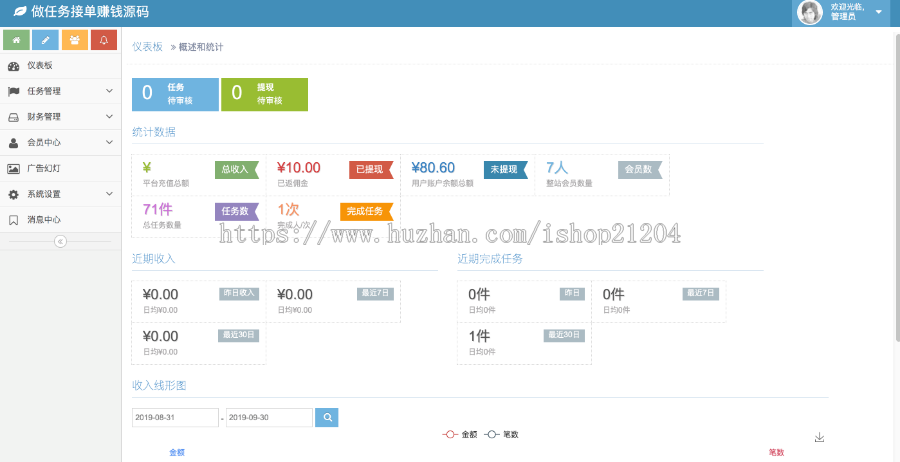
Task: Toggle the 金额 series in chart legend
Action: pyautogui.click(x=460, y=435)
